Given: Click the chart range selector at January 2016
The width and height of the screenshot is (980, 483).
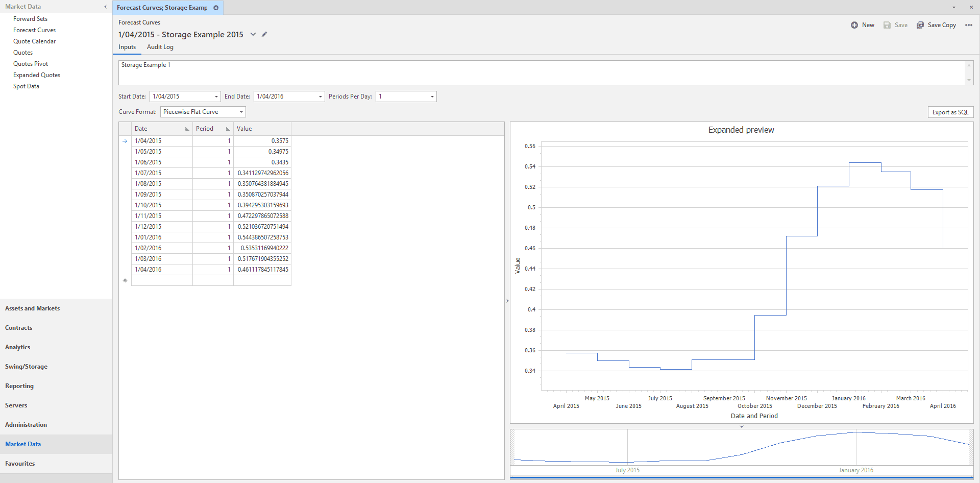Looking at the screenshot, I should pos(856,447).
